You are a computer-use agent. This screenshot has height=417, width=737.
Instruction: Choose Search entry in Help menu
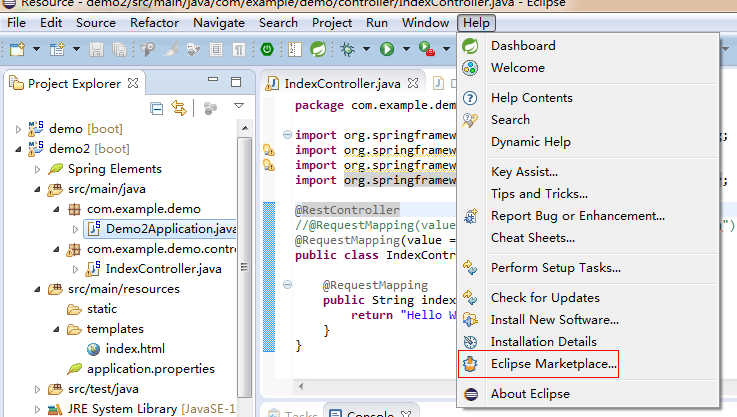[x=510, y=120]
